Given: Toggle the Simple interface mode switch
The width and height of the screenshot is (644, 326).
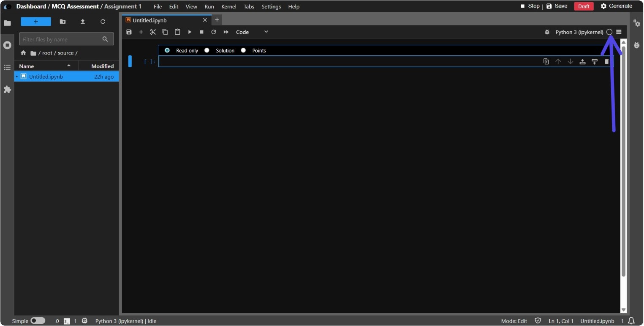Looking at the screenshot, I should [x=38, y=321].
